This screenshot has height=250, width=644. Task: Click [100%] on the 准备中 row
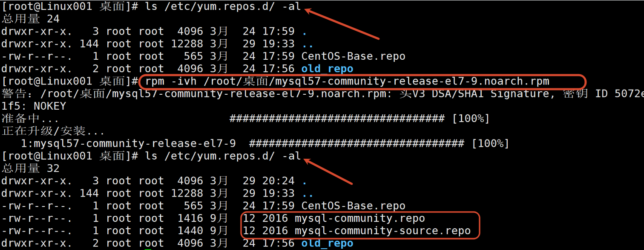[x=471, y=119]
